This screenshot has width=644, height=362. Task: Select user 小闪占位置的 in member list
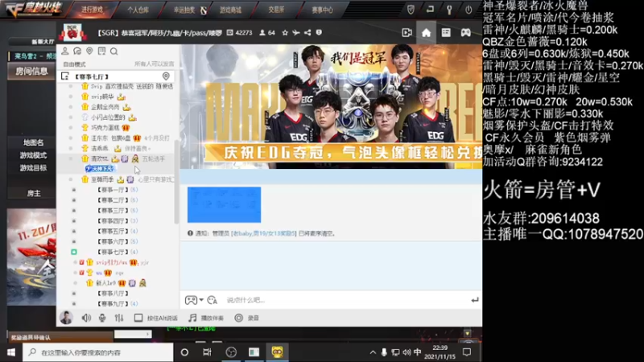tap(108, 117)
